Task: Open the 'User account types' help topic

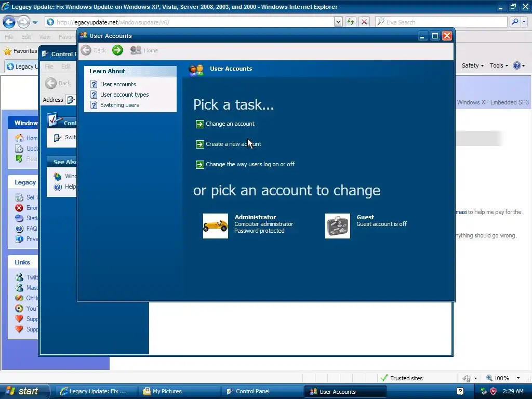Action: [x=124, y=95]
